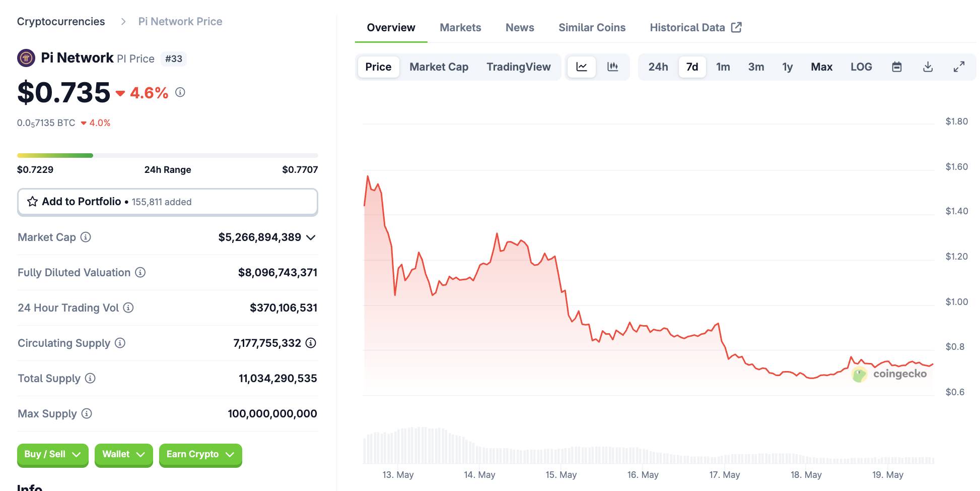Click the Market Cap info icon
The height and width of the screenshot is (491, 980).
pyautogui.click(x=86, y=237)
